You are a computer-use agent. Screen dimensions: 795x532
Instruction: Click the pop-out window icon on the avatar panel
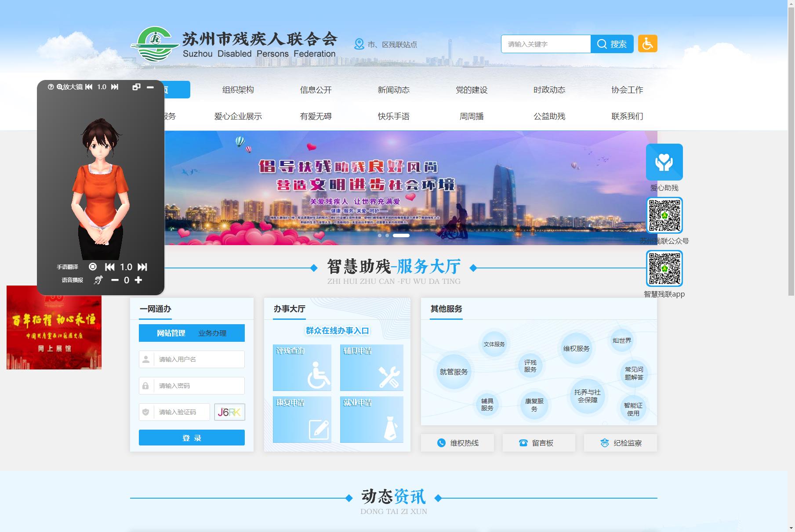point(135,87)
